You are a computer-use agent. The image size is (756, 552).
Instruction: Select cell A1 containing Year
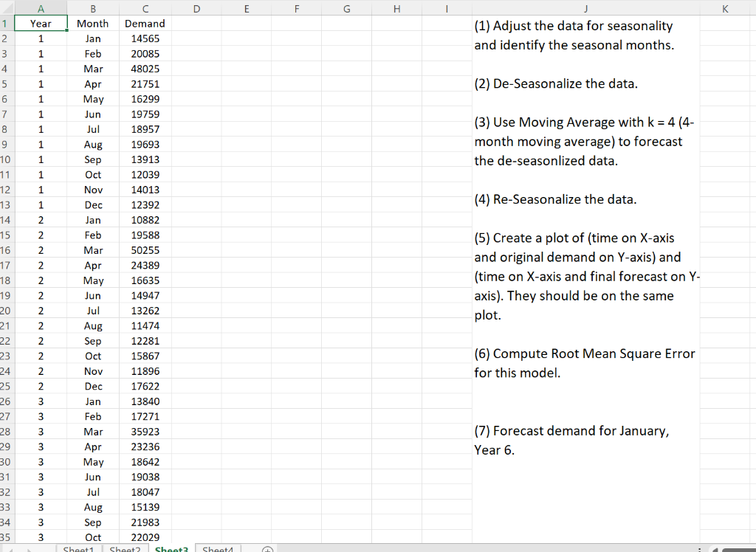point(41,23)
